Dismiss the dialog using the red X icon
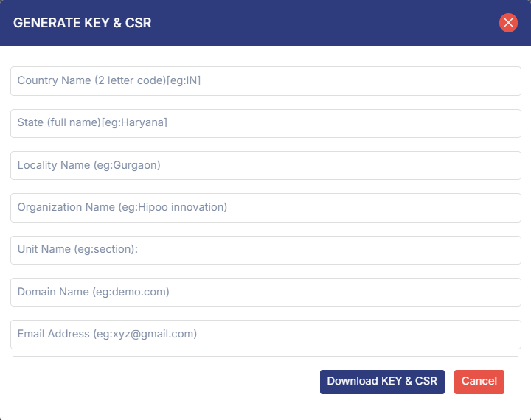 pyautogui.click(x=508, y=23)
